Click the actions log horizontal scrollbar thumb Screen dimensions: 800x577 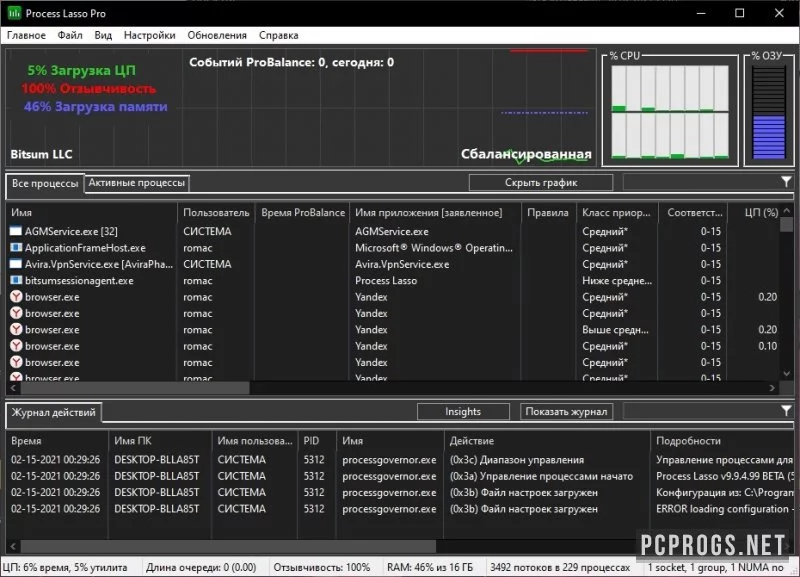tap(228, 546)
